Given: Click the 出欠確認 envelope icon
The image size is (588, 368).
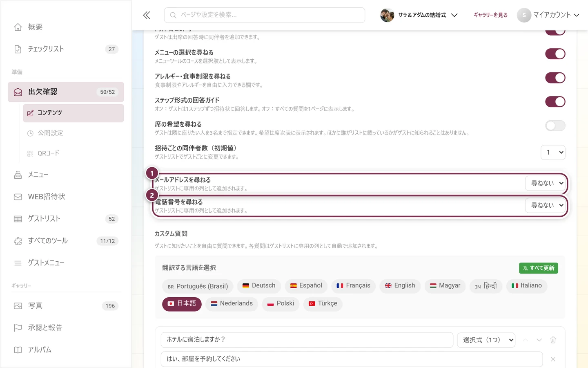Looking at the screenshot, I should point(18,92).
